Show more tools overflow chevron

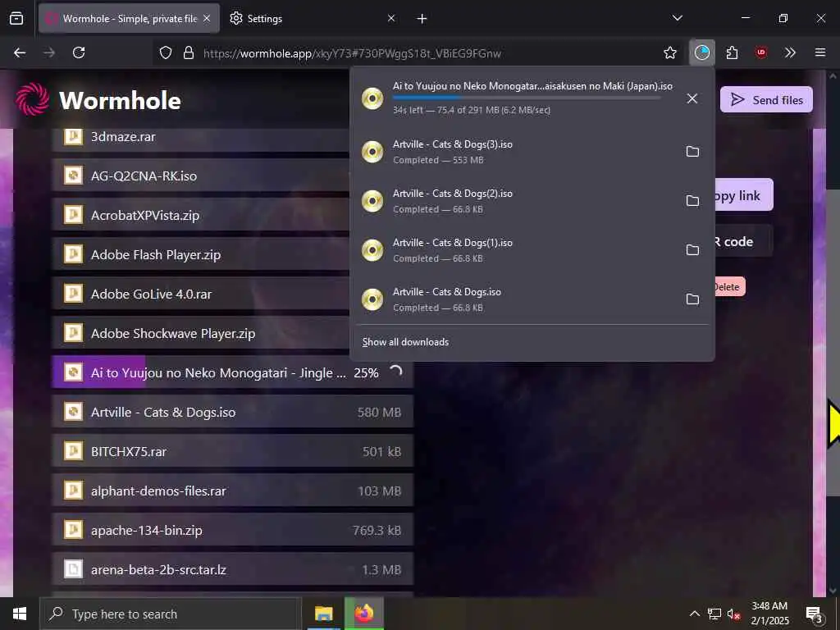pyautogui.click(x=790, y=52)
